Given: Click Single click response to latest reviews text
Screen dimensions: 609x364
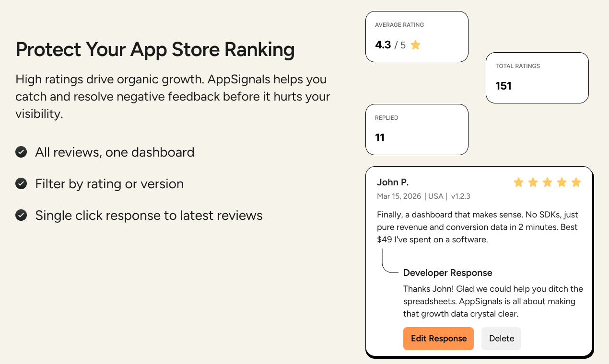Looking at the screenshot, I should [x=149, y=216].
